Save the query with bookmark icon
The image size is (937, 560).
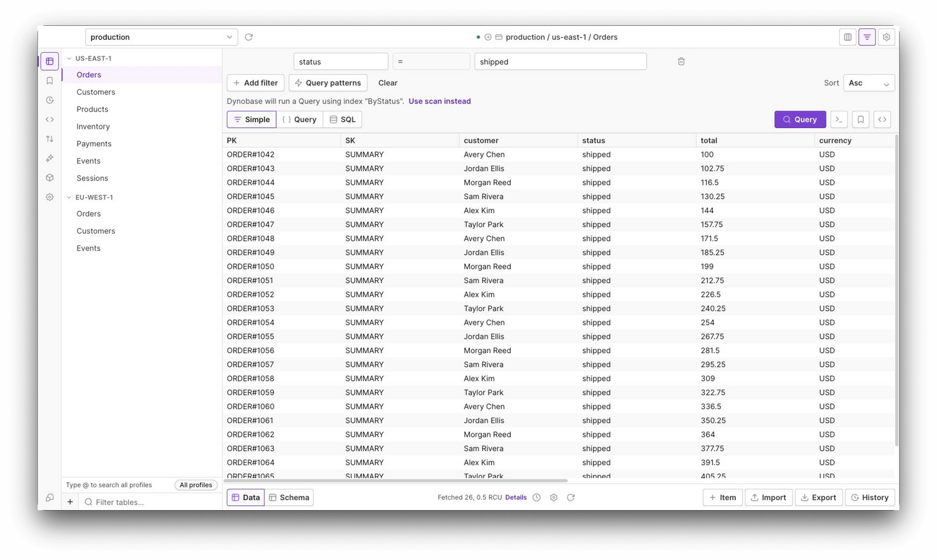pos(860,119)
